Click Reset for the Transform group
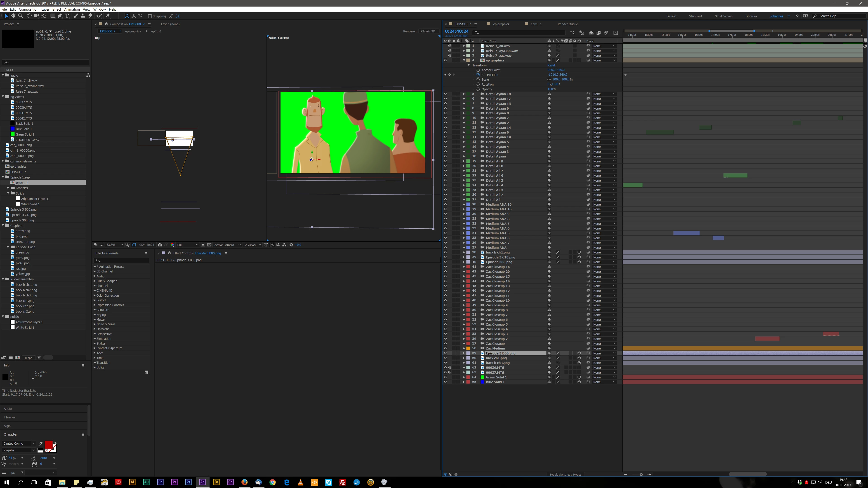Viewport: 868px width, 488px height. click(551, 65)
